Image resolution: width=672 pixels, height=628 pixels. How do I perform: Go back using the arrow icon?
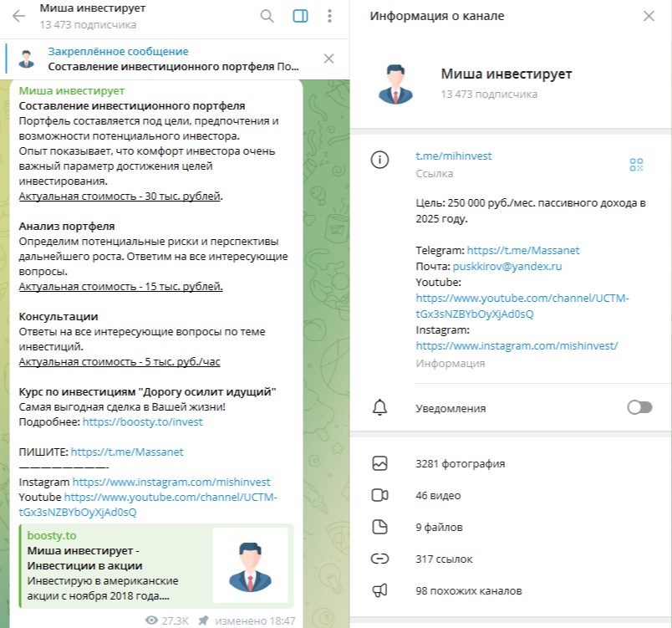point(19,16)
